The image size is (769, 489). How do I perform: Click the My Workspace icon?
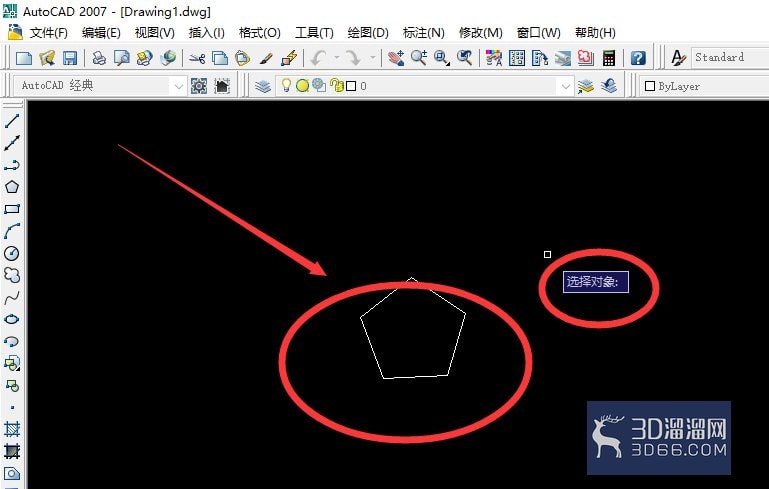pyautogui.click(x=222, y=86)
